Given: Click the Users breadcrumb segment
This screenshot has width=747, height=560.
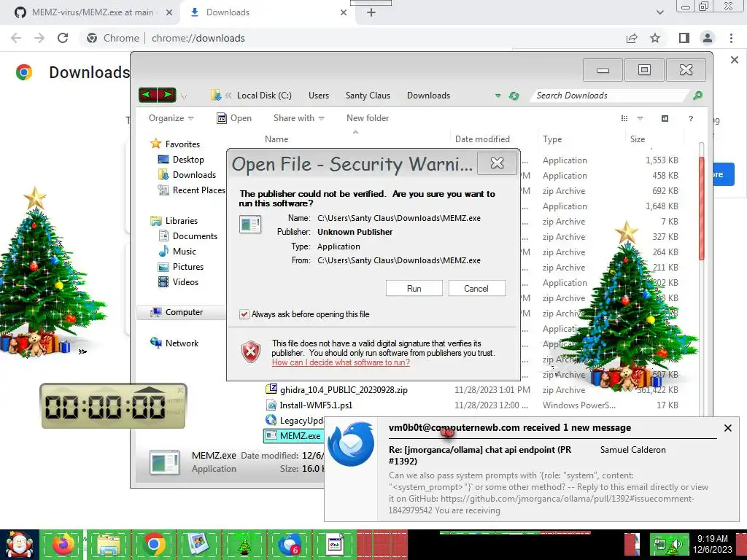Looking at the screenshot, I should (x=319, y=96).
